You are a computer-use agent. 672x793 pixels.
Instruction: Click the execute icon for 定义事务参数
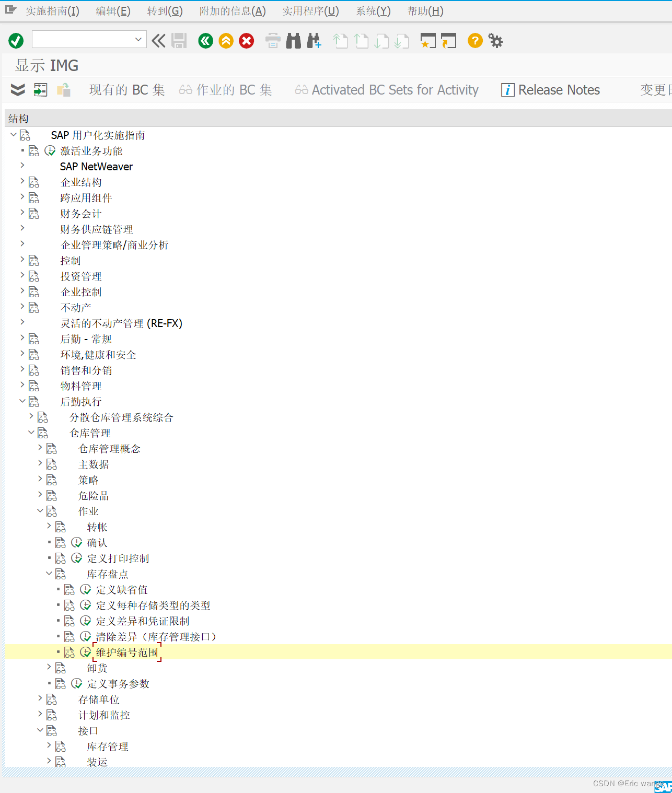(x=77, y=683)
